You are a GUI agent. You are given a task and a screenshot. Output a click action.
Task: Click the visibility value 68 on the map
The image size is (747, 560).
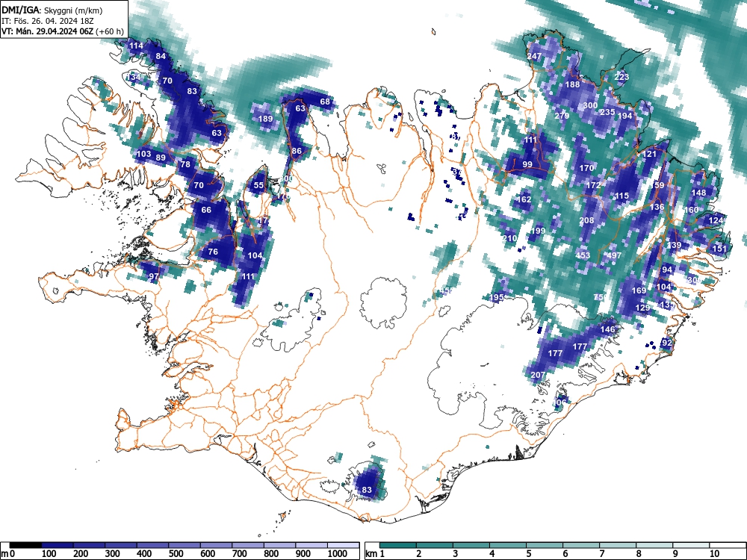pos(325,102)
